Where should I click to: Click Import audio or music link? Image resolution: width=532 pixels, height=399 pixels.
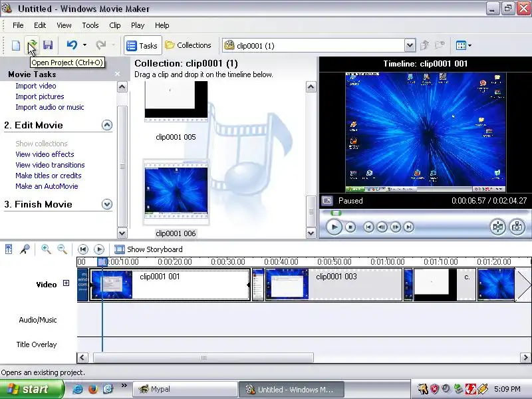pyautogui.click(x=49, y=107)
